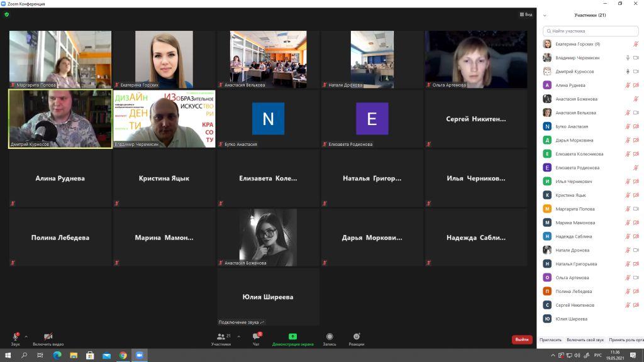Click the Пригласить invite button
The image size is (644, 362).
coord(550,340)
